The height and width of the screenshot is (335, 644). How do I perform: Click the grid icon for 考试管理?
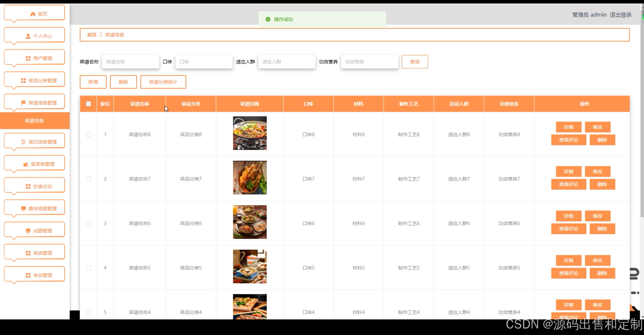(x=28, y=275)
